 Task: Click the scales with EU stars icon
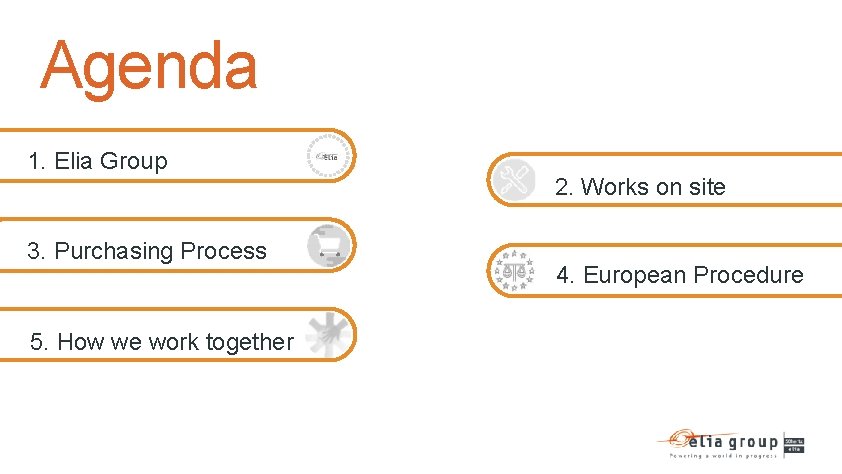516,269
